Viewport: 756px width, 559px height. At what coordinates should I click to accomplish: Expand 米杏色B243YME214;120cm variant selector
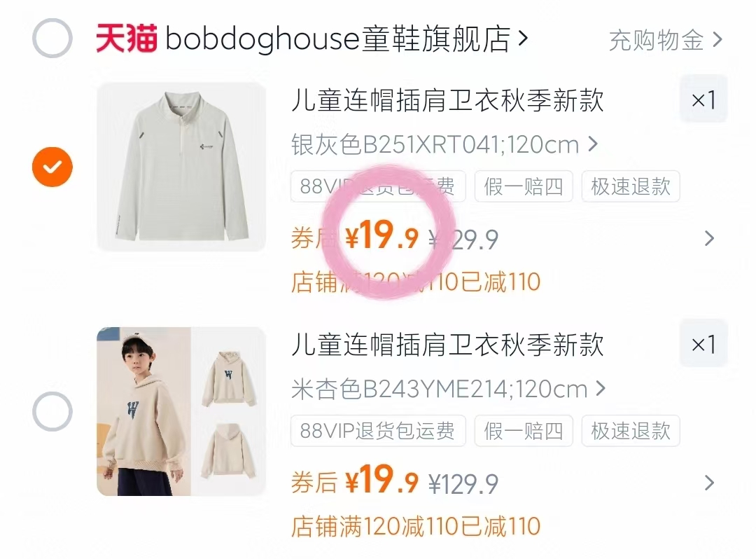pos(449,389)
